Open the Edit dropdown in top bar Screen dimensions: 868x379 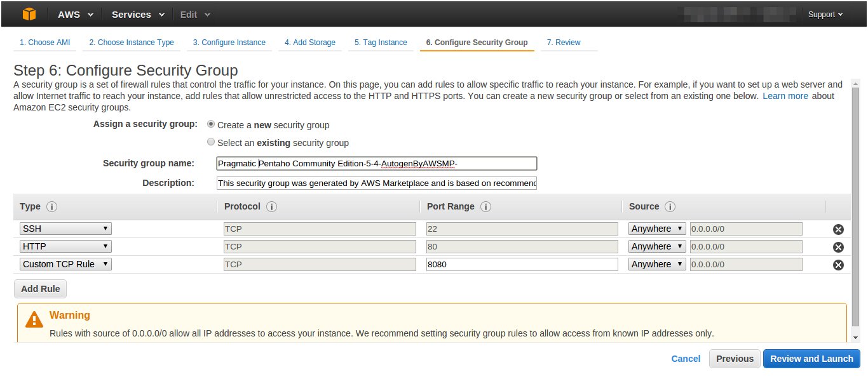[195, 14]
